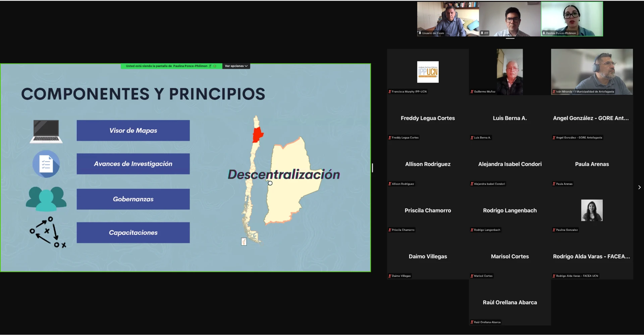The width and height of the screenshot is (644, 335).
Task: Click the sharing banner naming Paulina Ponce-Philimon
Action: pos(171,66)
